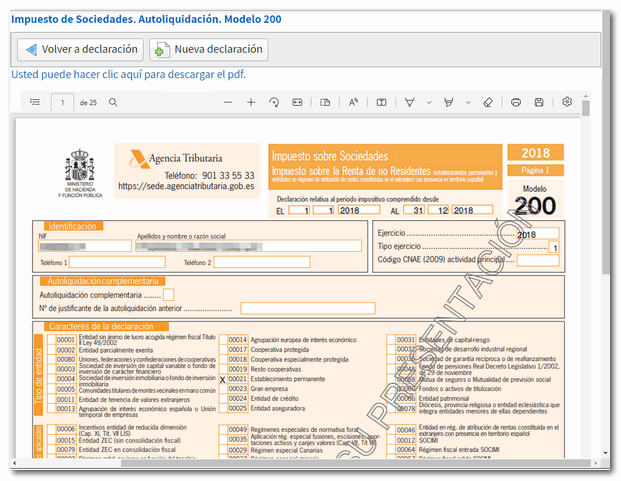Click the fit-to-width icon
The image size is (621, 481).
point(297,102)
